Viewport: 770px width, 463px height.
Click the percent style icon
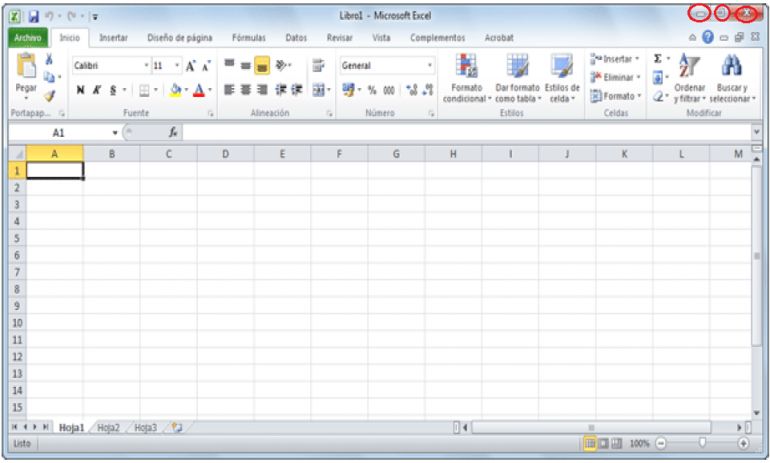[x=372, y=90]
